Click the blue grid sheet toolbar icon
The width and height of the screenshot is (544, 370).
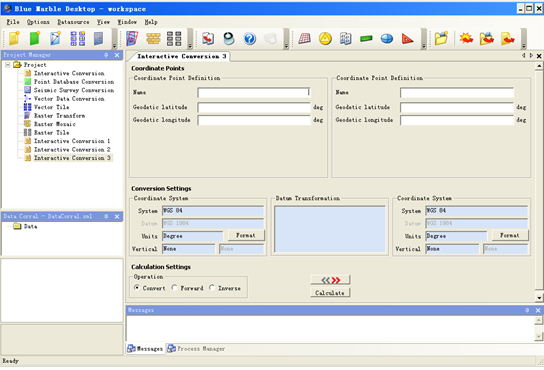point(99,38)
